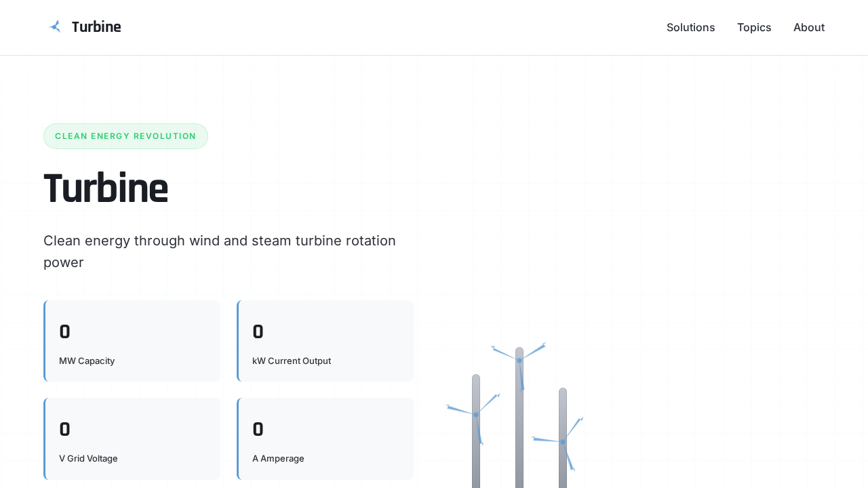Select the V Grid Voltage stat card
This screenshot has width=868, height=488.
coord(132,439)
